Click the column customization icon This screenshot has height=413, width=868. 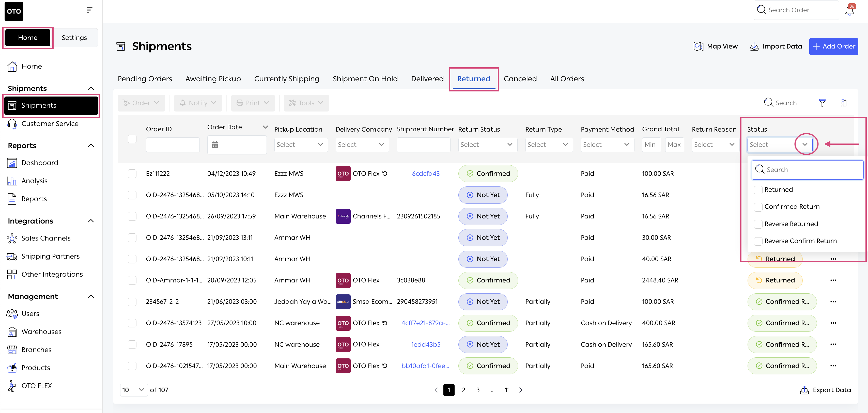[x=844, y=103]
